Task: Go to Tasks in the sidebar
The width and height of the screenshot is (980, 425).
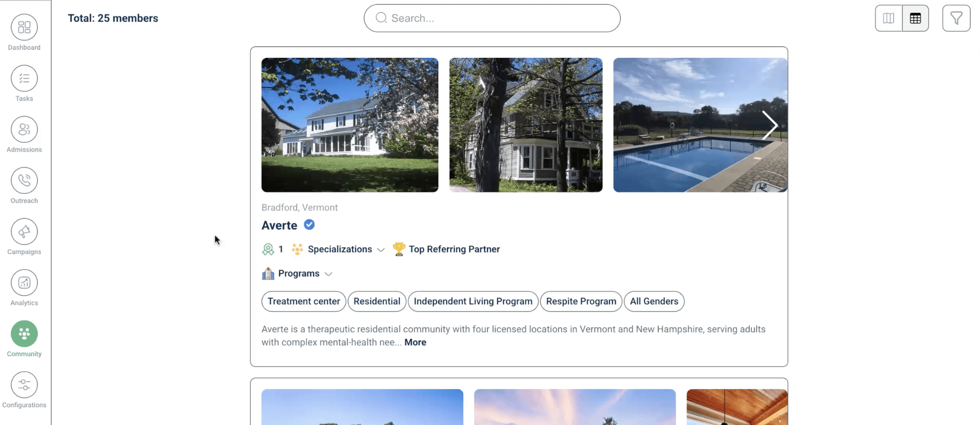Action: click(x=24, y=79)
